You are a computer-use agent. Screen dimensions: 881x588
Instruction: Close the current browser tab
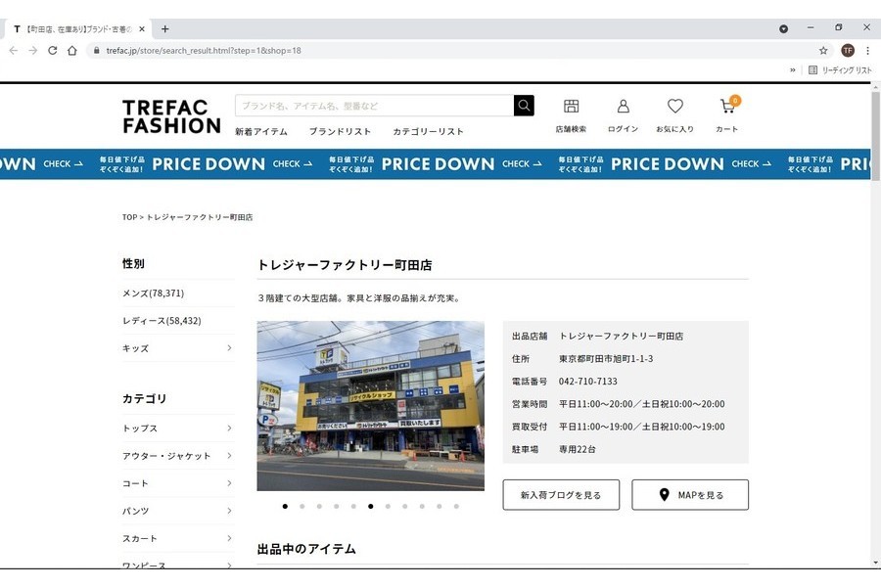pos(142,29)
